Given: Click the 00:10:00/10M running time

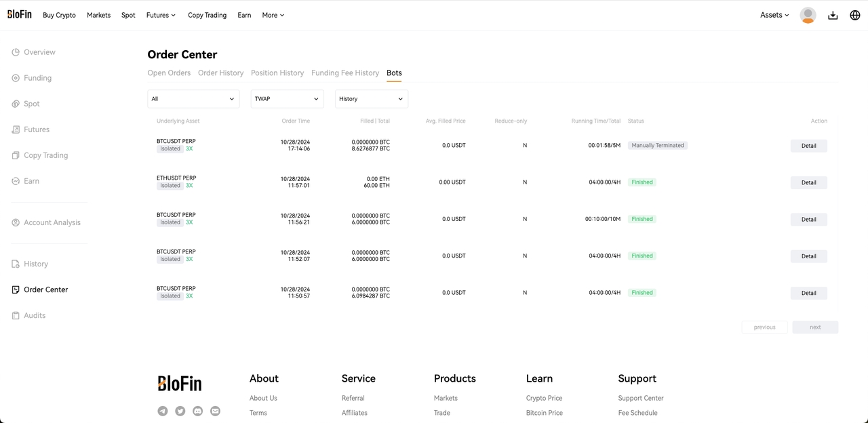Looking at the screenshot, I should 603,219.
